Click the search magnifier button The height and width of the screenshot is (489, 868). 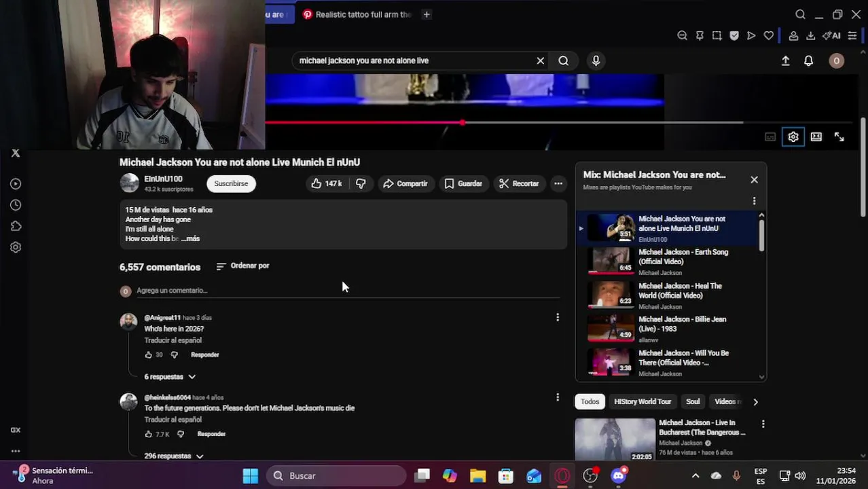click(564, 60)
